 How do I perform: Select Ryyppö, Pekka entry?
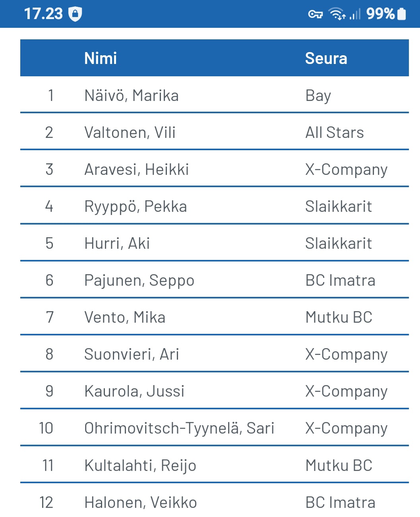[135, 206]
